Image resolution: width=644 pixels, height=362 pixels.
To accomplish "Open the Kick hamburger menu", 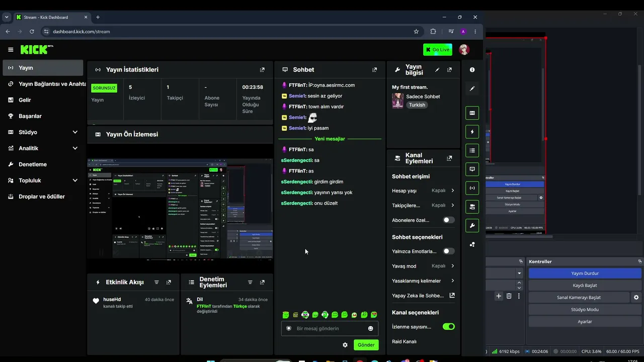I will pos(11,50).
